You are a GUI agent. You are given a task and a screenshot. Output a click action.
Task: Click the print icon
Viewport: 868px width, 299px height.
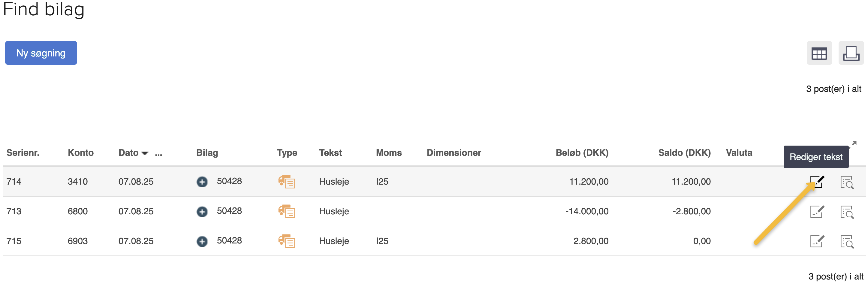(851, 53)
